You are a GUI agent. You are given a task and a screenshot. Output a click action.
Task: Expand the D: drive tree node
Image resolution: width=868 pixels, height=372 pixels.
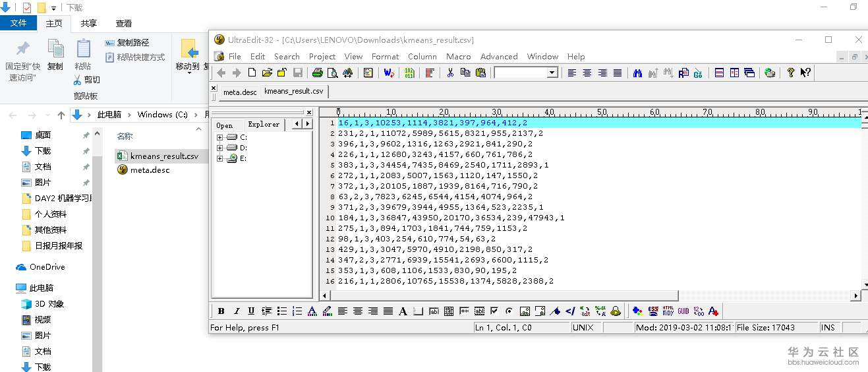[220, 148]
